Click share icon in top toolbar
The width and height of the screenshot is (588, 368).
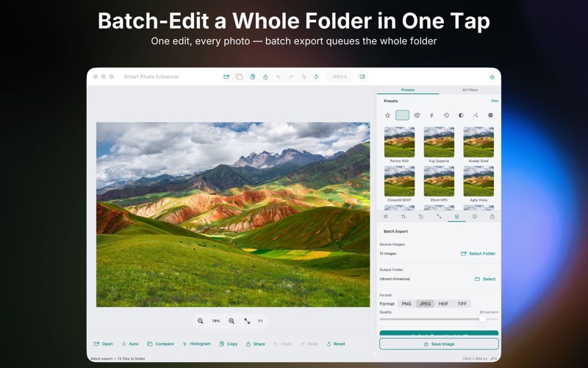(265, 77)
